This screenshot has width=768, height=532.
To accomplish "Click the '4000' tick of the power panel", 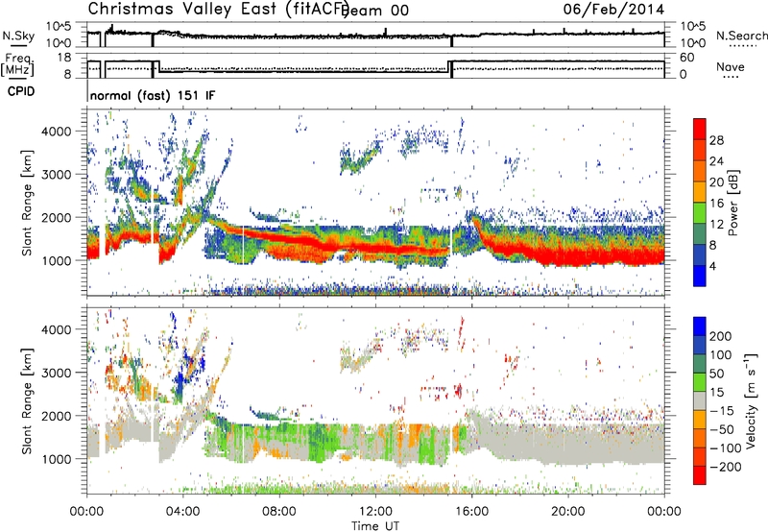I will click(56, 132).
